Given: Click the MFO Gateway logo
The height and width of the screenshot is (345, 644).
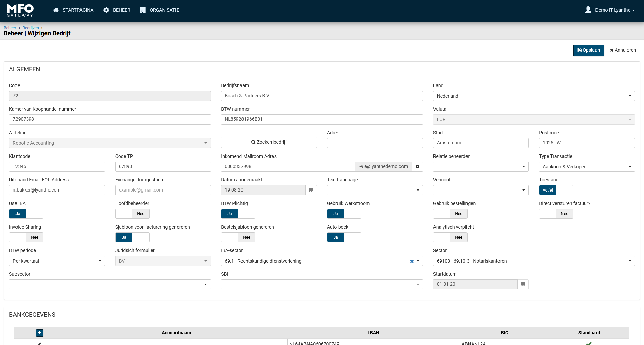Looking at the screenshot, I should coord(20,10).
